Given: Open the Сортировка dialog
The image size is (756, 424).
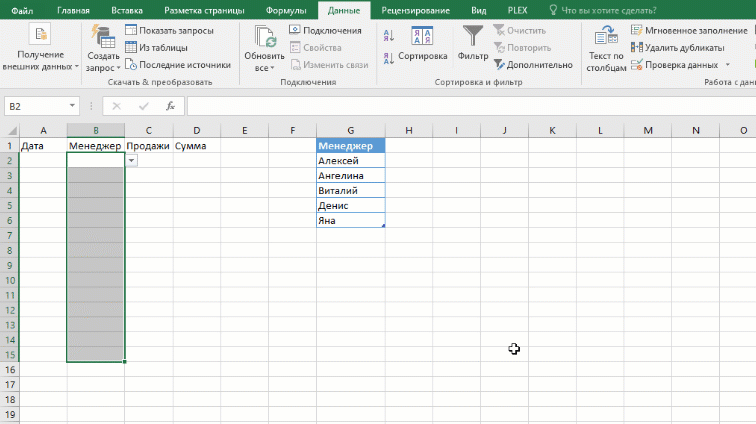Looking at the screenshot, I should [422, 44].
